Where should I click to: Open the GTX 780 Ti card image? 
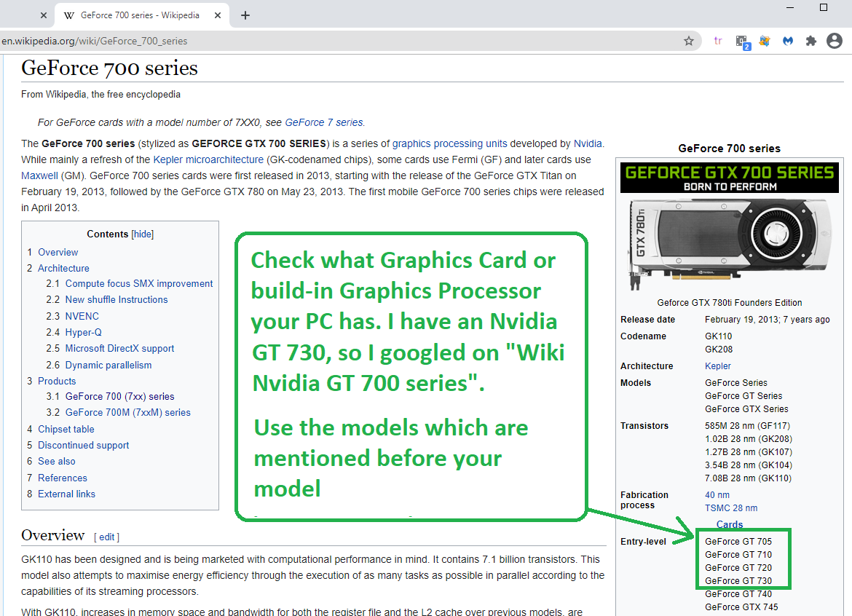pos(729,245)
